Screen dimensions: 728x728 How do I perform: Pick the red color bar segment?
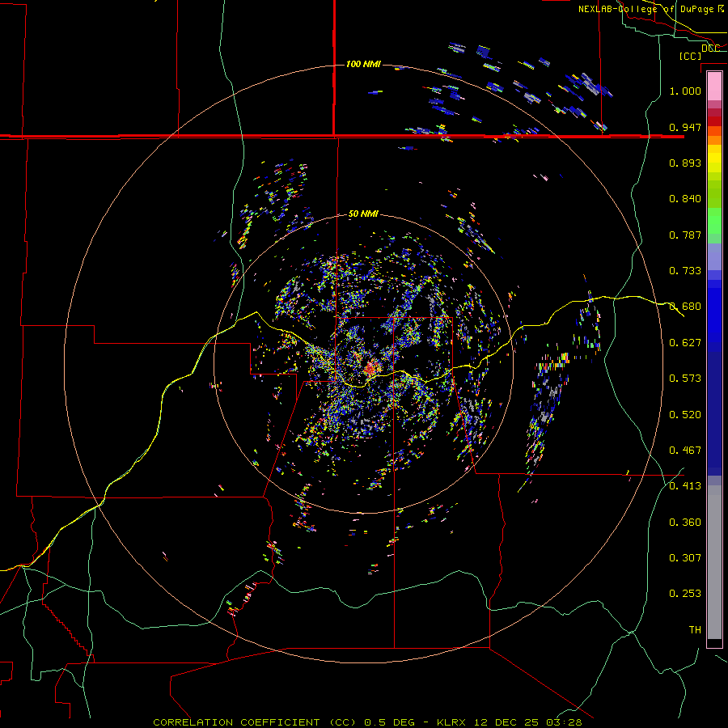pos(714,121)
